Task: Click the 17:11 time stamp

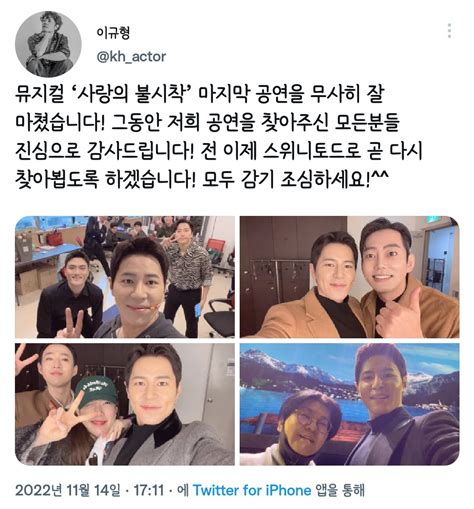Action: (149, 490)
